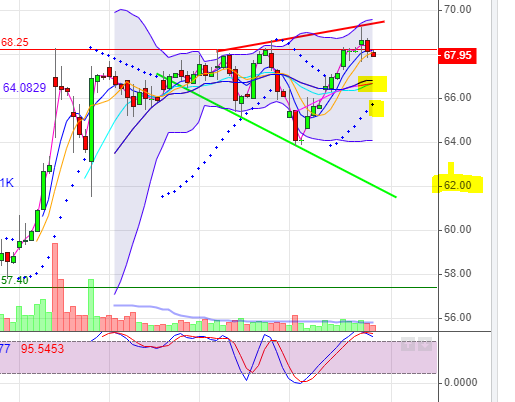Click the move-pane-up arrow icon in indicator panel
This screenshot has width=515, height=402.
click(x=408, y=344)
